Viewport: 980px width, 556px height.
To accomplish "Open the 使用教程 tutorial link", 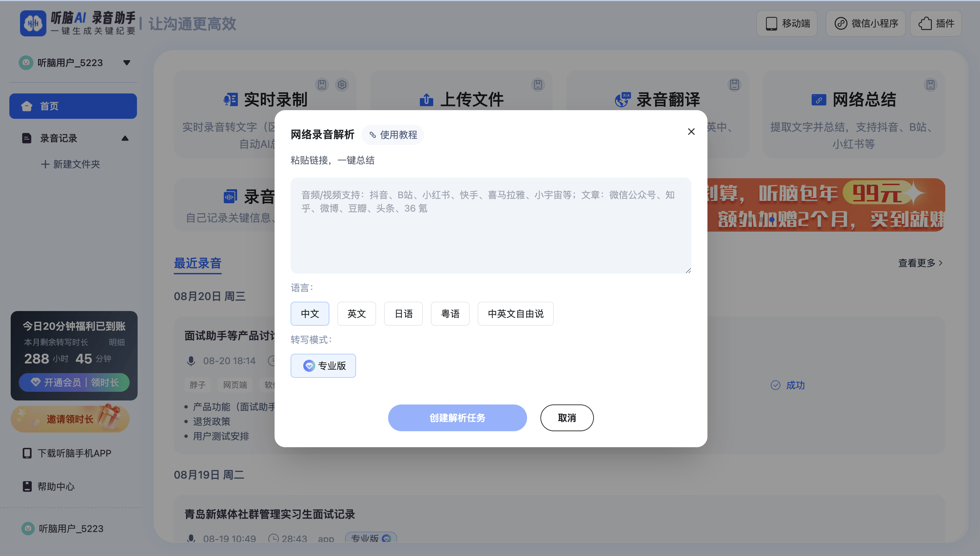I will [393, 134].
